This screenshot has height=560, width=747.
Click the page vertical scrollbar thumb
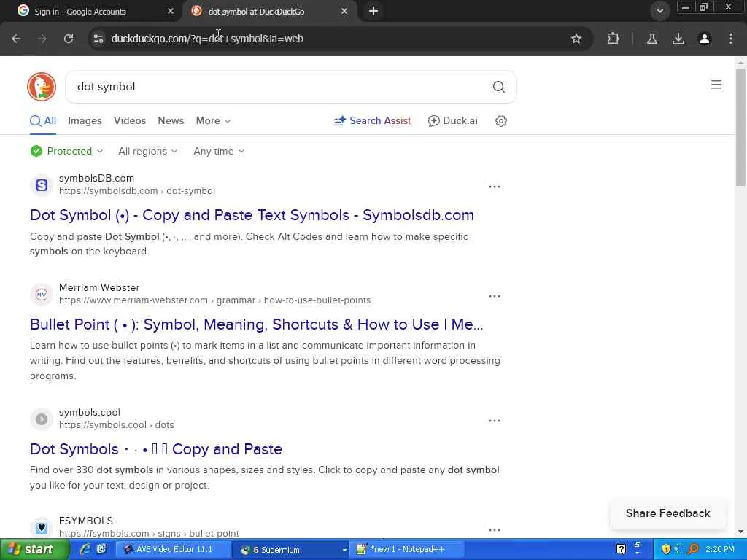coord(740,127)
